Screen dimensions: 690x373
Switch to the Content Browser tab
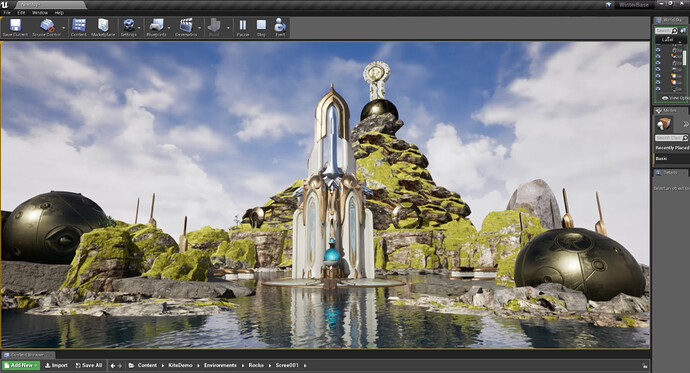[28, 355]
